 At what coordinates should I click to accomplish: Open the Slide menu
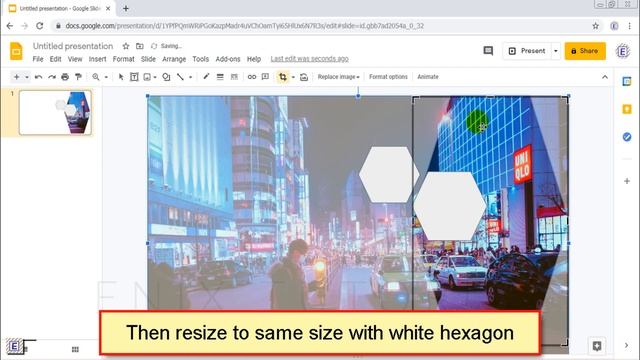tap(148, 59)
